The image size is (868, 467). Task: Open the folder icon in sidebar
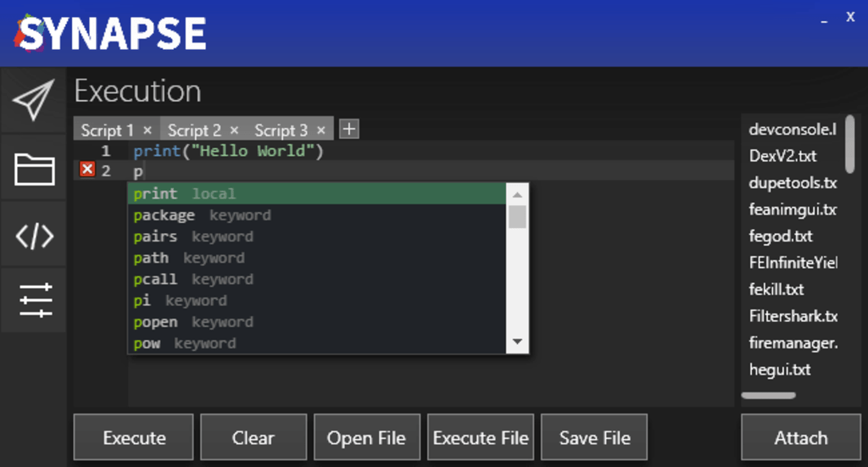click(x=33, y=169)
